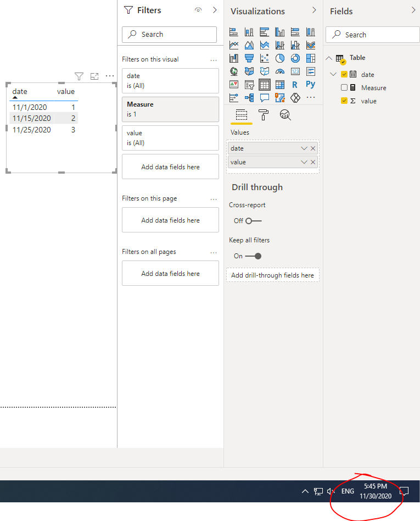This screenshot has width=420, height=521.
Task: Collapse the Table node in Fields
Action: 329,58
